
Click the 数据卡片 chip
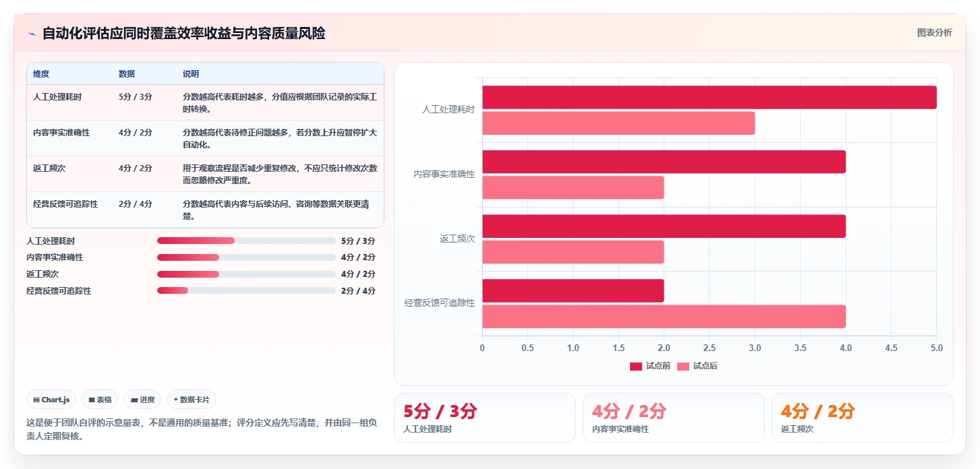point(192,400)
